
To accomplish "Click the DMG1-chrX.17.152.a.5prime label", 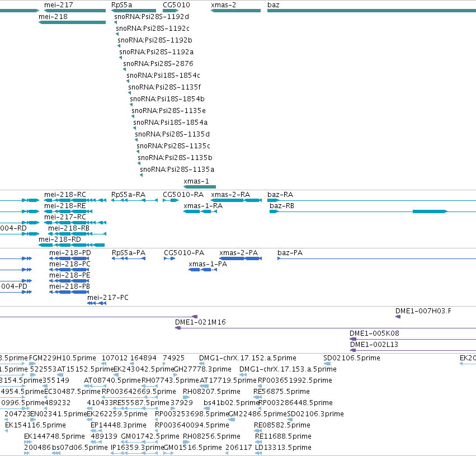I will pos(248,358).
